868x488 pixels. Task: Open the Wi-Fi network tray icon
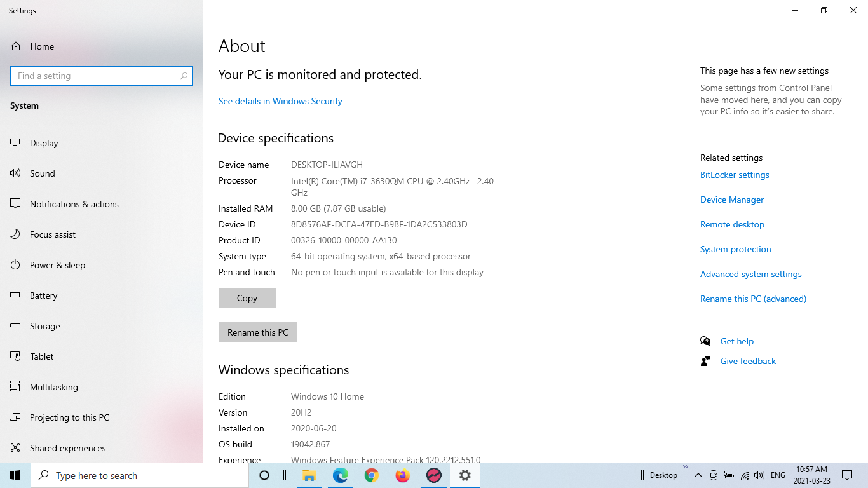745,475
